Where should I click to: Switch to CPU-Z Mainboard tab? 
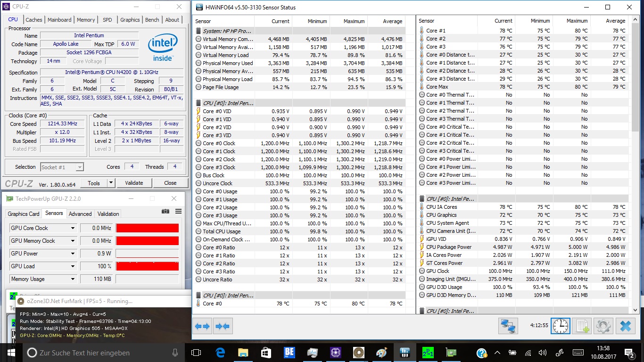59,20
